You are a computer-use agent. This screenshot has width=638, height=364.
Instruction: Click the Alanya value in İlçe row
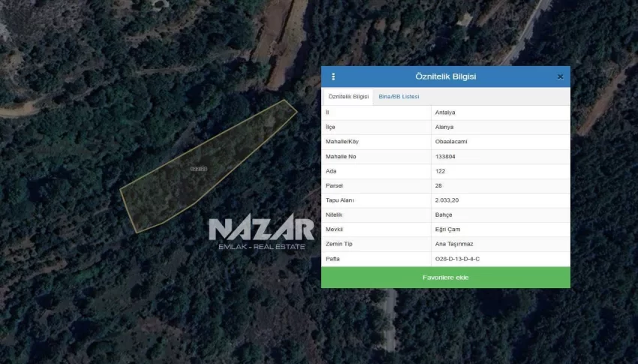click(x=444, y=127)
